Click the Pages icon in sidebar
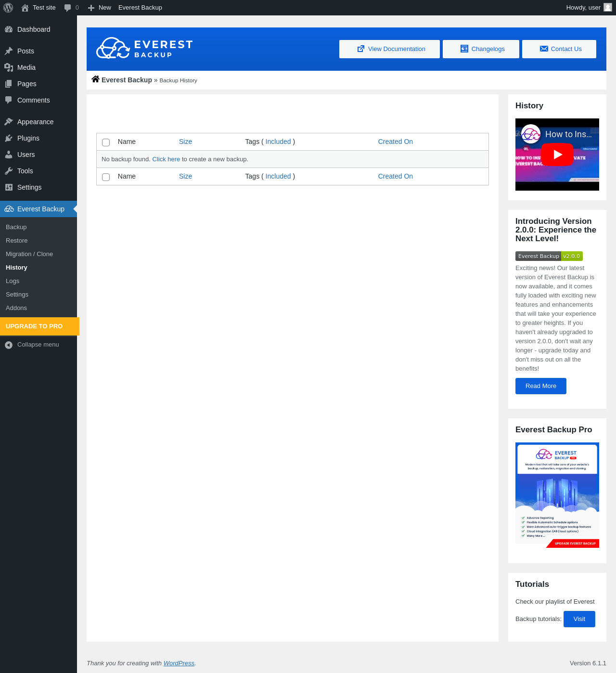The height and width of the screenshot is (673, 616). point(9,84)
